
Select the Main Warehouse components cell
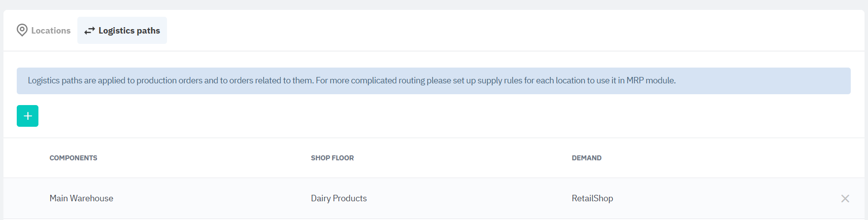coord(81,198)
